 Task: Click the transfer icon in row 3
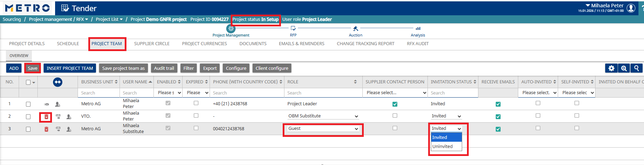click(58, 129)
